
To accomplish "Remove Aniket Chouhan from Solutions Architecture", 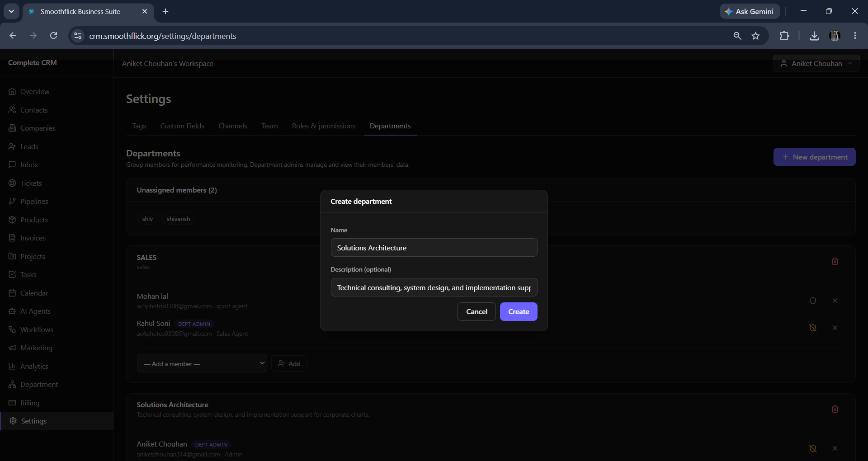I will coord(835,448).
